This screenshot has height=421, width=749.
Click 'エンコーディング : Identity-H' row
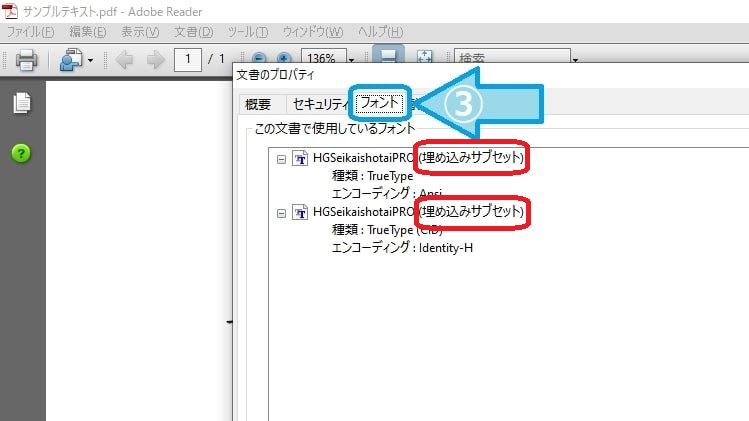coord(402,248)
